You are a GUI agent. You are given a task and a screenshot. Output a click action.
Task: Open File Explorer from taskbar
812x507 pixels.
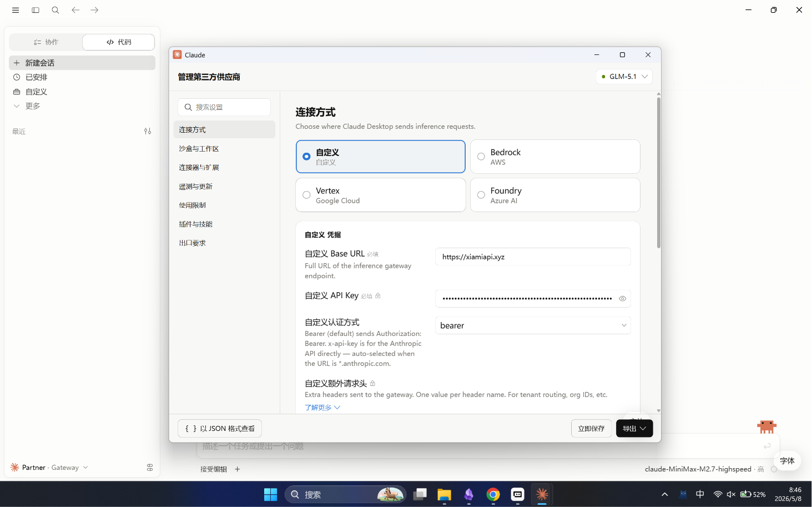click(444, 494)
